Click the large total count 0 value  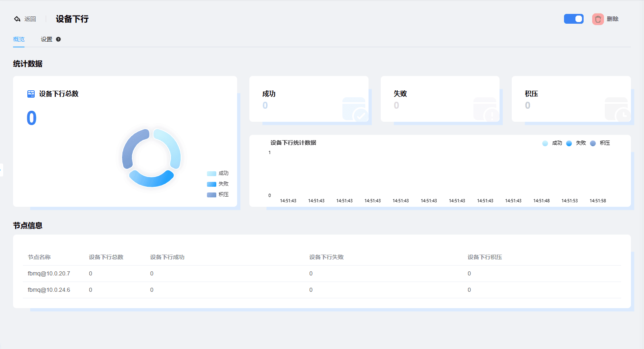[31, 118]
